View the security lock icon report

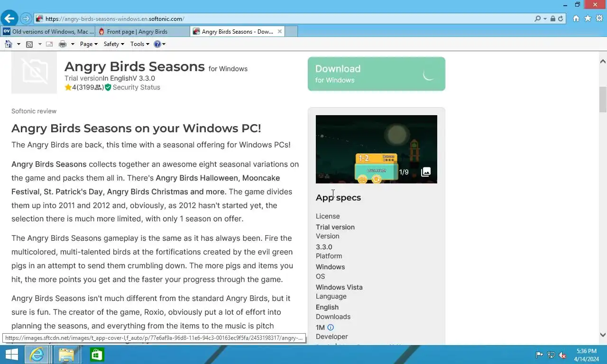pos(553,19)
